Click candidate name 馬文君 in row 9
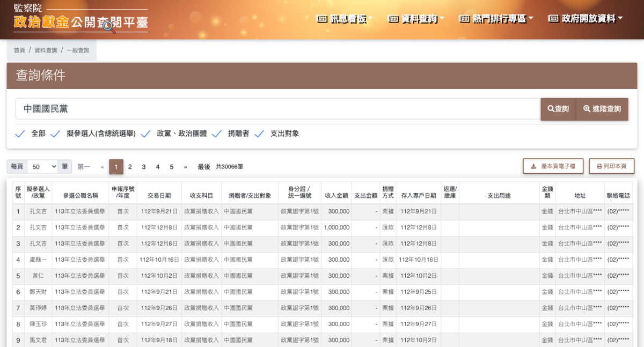 pyautogui.click(x=38, y=340)
